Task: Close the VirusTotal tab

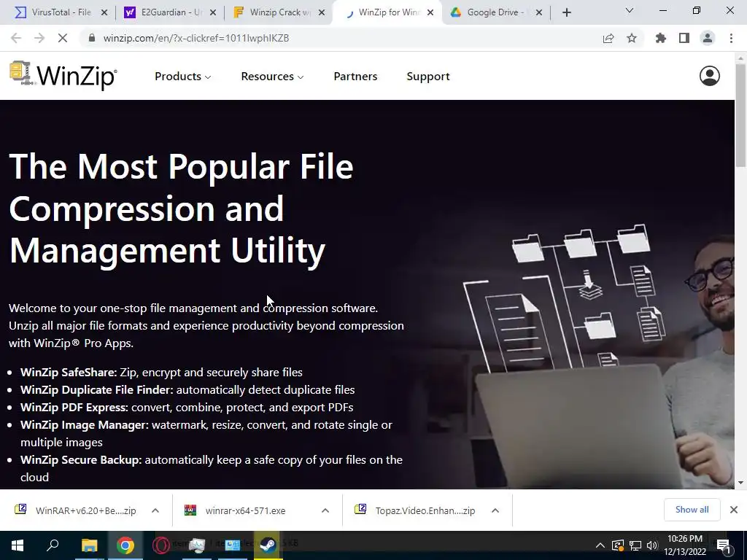Action: click(104, 13)
